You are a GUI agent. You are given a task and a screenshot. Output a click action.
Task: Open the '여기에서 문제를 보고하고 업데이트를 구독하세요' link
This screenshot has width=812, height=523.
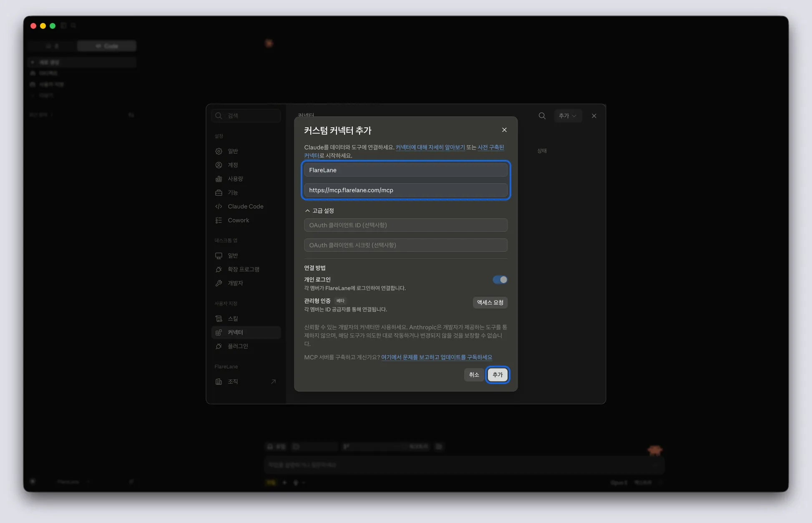(437, 357)
